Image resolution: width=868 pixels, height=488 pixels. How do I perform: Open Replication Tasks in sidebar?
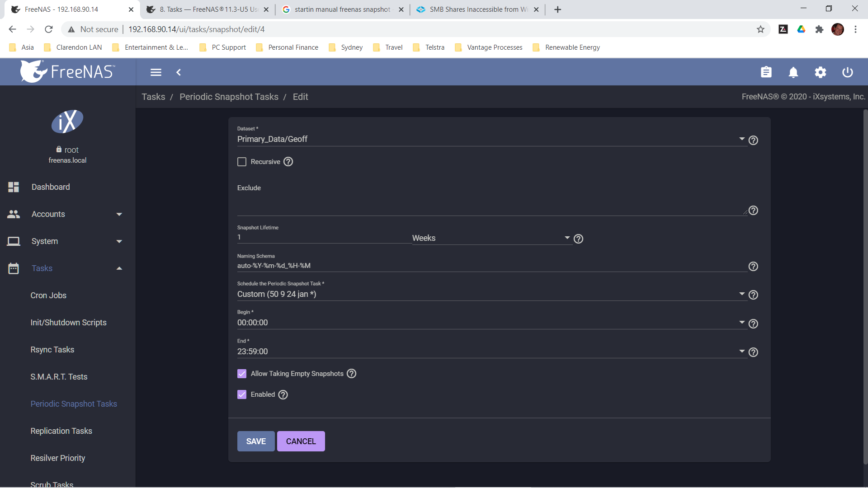[x=61, y=431]
